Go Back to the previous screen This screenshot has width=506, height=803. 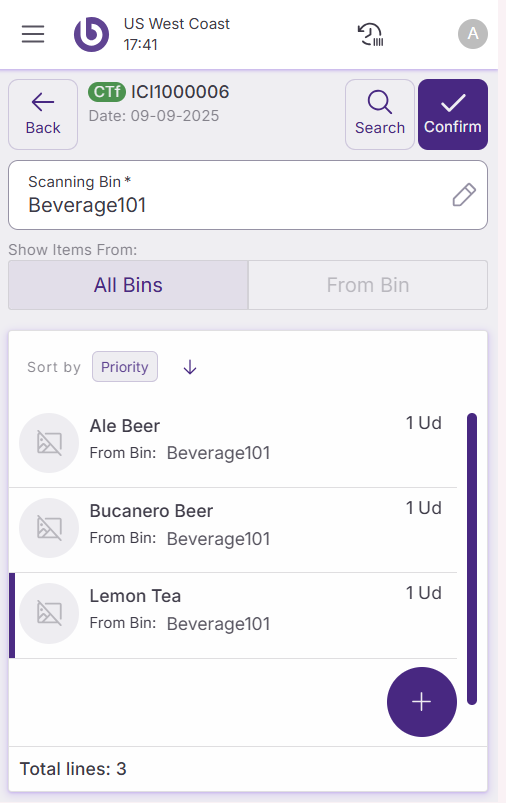pos(43,114)
